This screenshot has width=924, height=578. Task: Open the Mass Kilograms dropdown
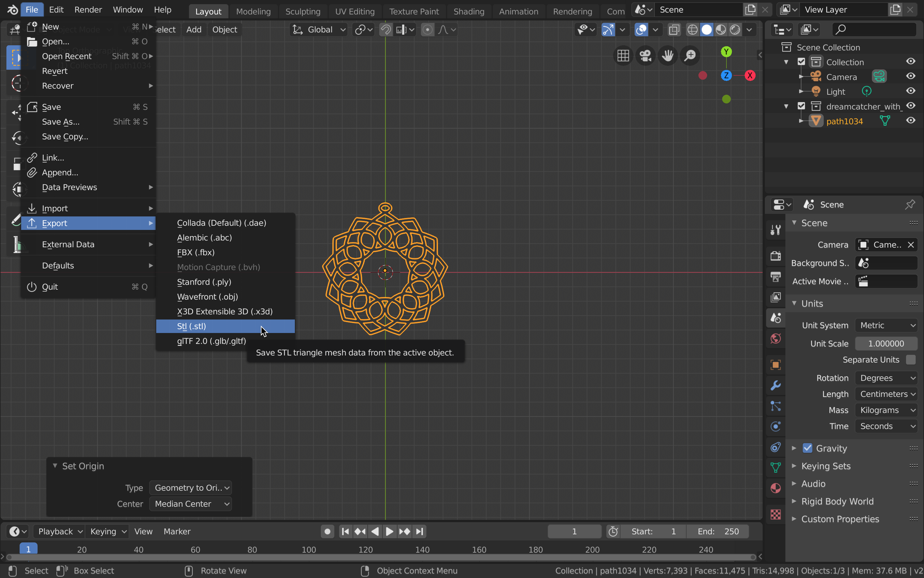click(886, 410)
